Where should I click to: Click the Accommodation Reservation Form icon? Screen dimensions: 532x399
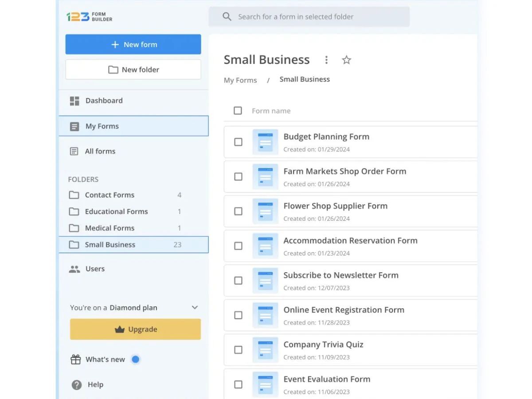coord(265,246)
